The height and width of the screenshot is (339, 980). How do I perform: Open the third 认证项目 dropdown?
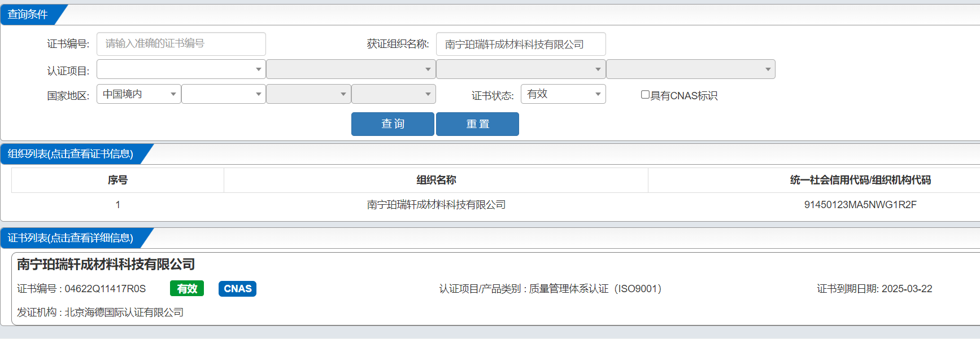click(x=521, y=69)
